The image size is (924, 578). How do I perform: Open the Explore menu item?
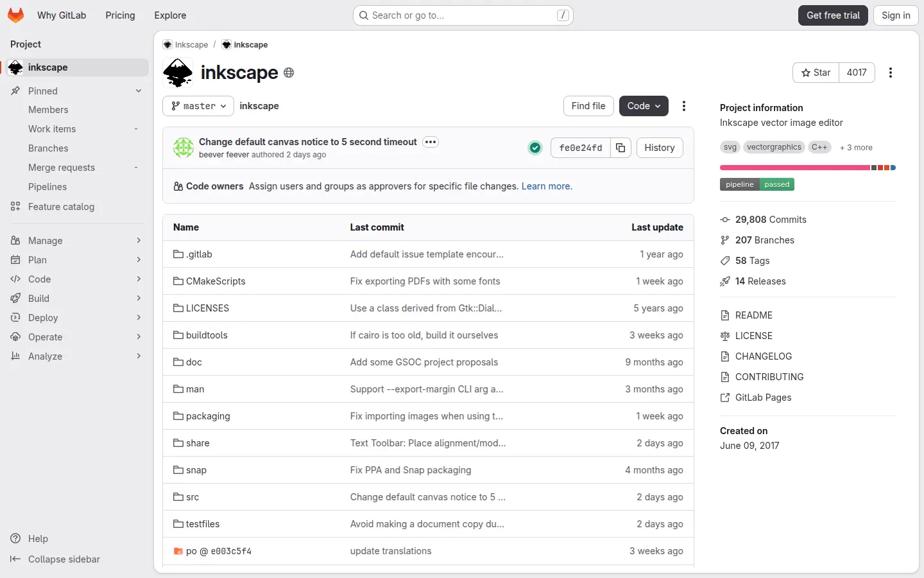point(170,15)
